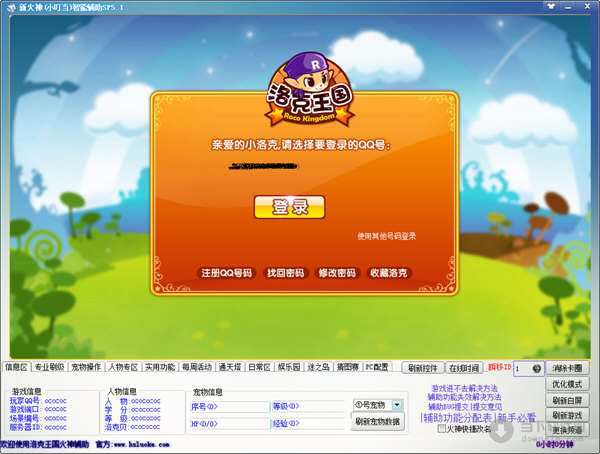
Task: Click the 刷新控件 button
Action: tap(423, 368)
